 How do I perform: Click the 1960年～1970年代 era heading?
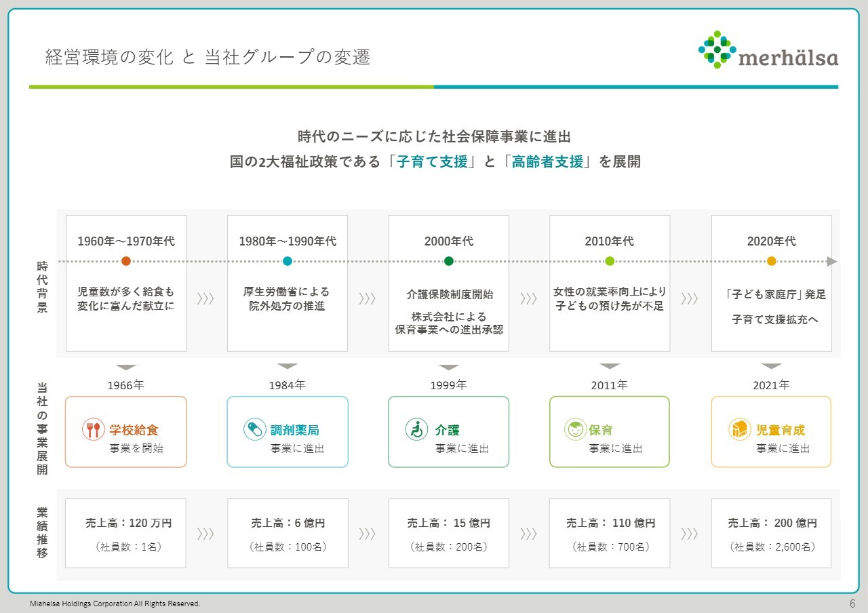[125, 241]
